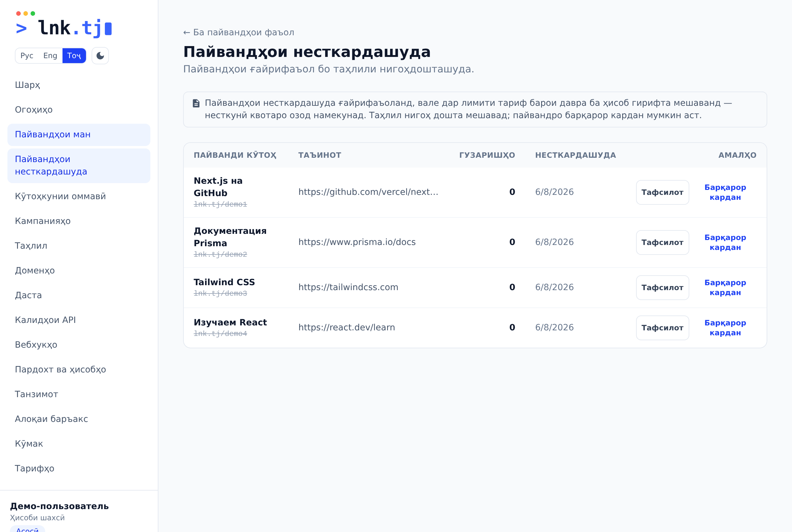Restore the Изучаем React link

[725, 328]
